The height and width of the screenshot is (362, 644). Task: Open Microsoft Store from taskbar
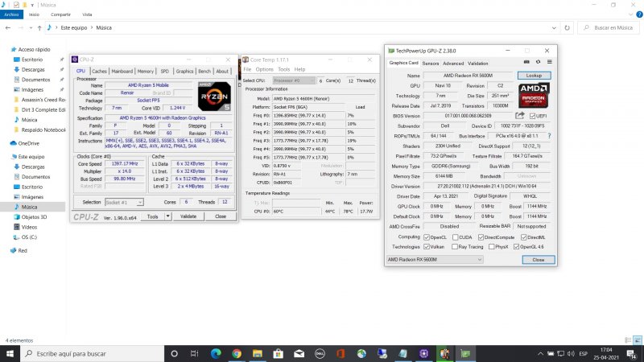[278, 353]
